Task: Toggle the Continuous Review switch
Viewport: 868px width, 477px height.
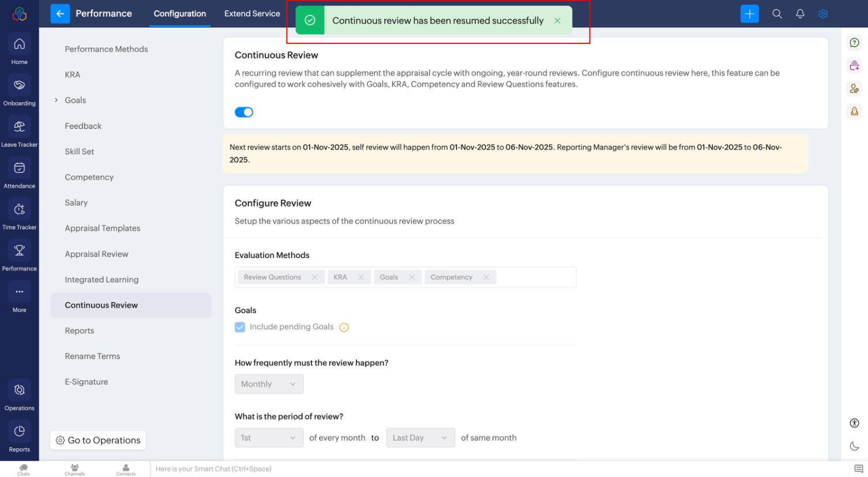Action: (244, 112)
